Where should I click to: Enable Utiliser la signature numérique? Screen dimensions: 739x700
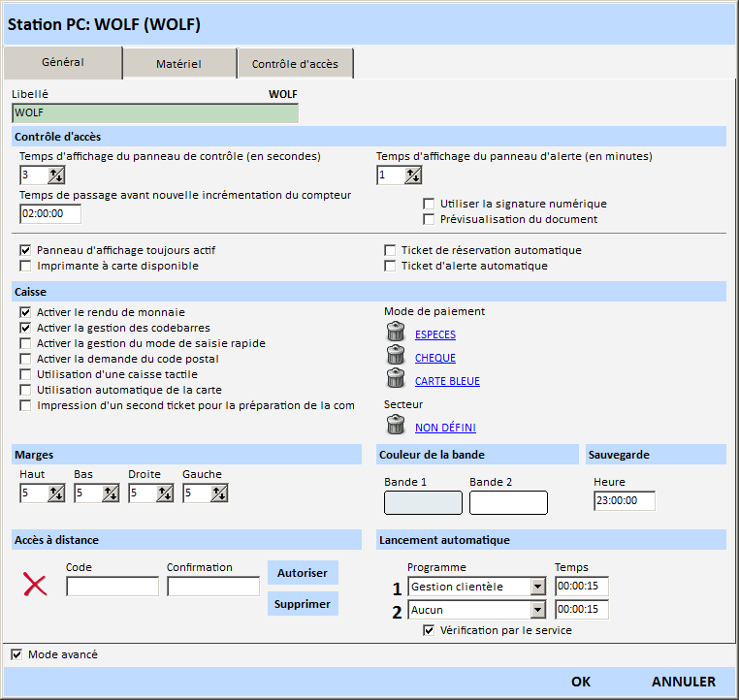click(x=429, y=204)
